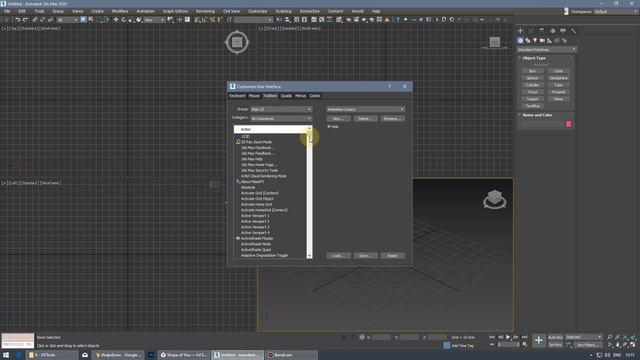Viewport: 640px width, 360px height.
Task: Open the Category dropdown in Customize dialog
Action: click(281, 118)
